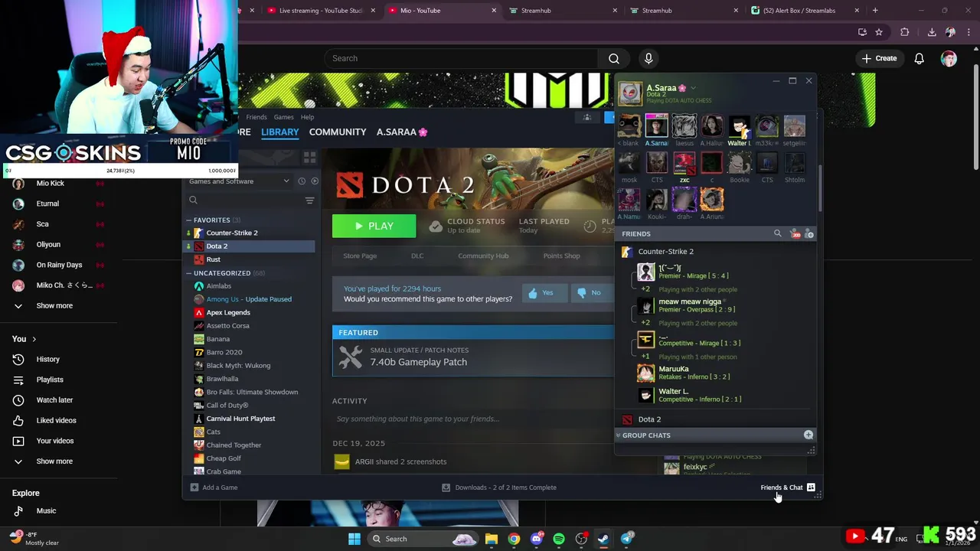Open the Games and Software filter dropdown
This screenshot has height=551, width=980.
[239, 181]
